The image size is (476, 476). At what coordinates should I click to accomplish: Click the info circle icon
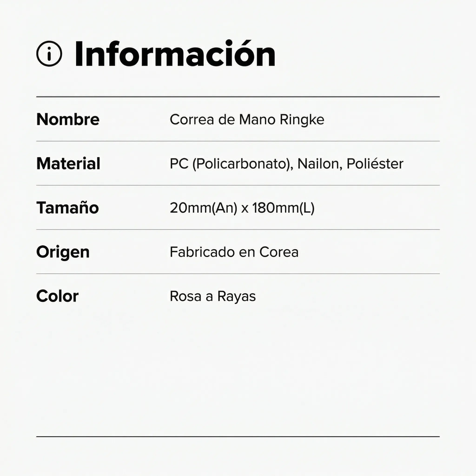coord(49,53)
